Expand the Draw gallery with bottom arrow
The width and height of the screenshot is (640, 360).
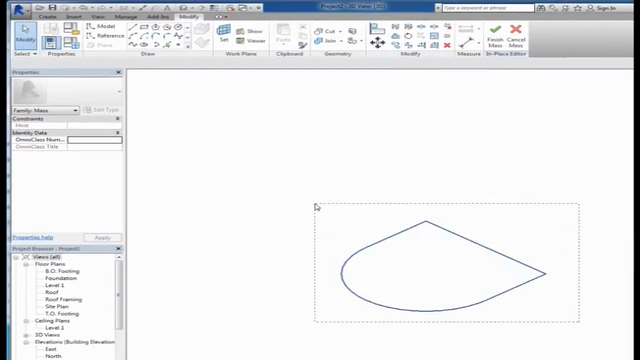point(188,47)
